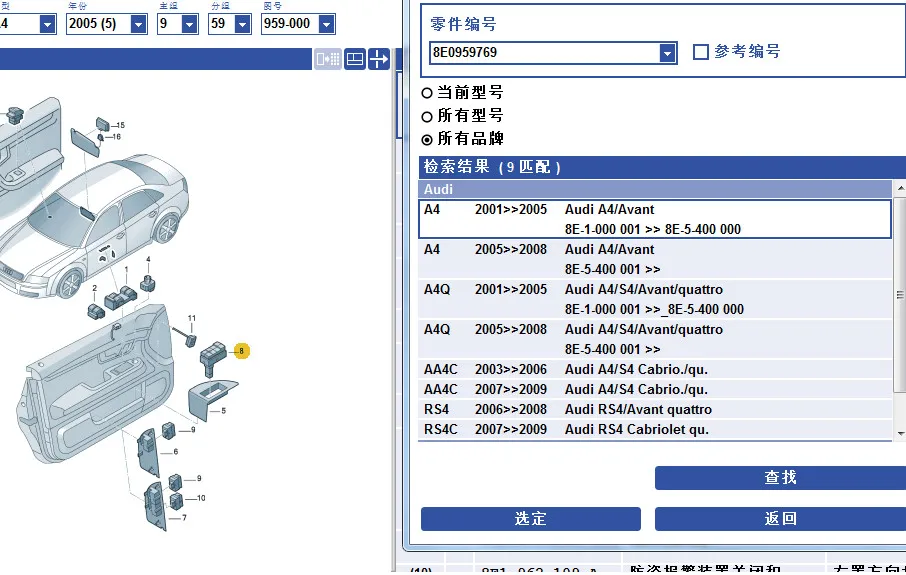Select the 当前型号 radio option
This screenshot has width=906, height=575.
427,93
